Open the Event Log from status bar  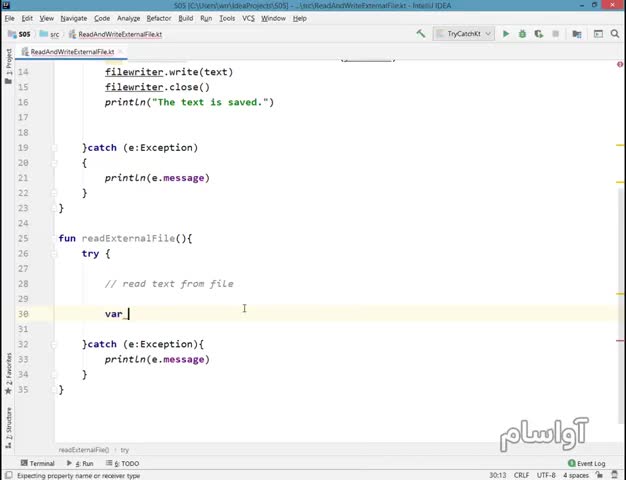(x=586, y=463)
